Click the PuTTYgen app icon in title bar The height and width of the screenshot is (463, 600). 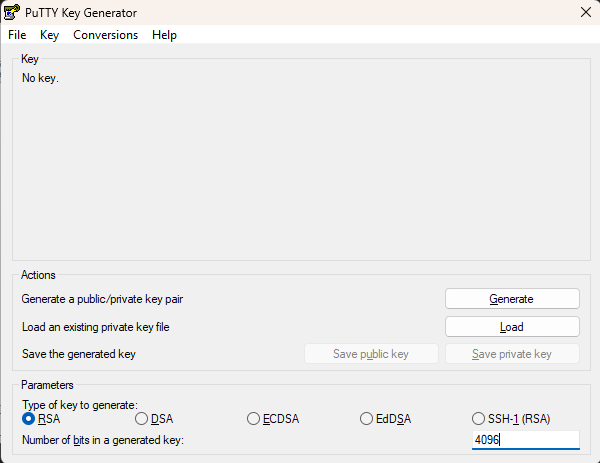11,12
